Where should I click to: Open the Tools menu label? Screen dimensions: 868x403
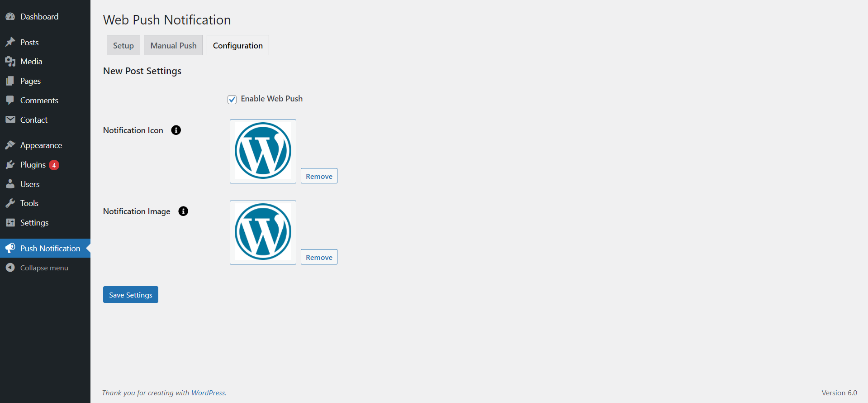click(x=29, y=203)
